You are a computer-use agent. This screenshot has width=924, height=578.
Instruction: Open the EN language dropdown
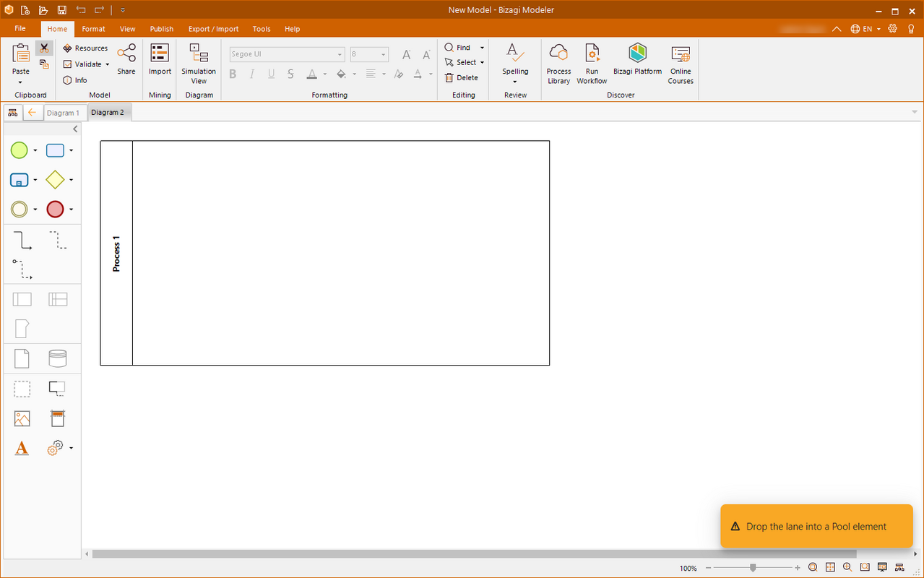tap(865, 29)
